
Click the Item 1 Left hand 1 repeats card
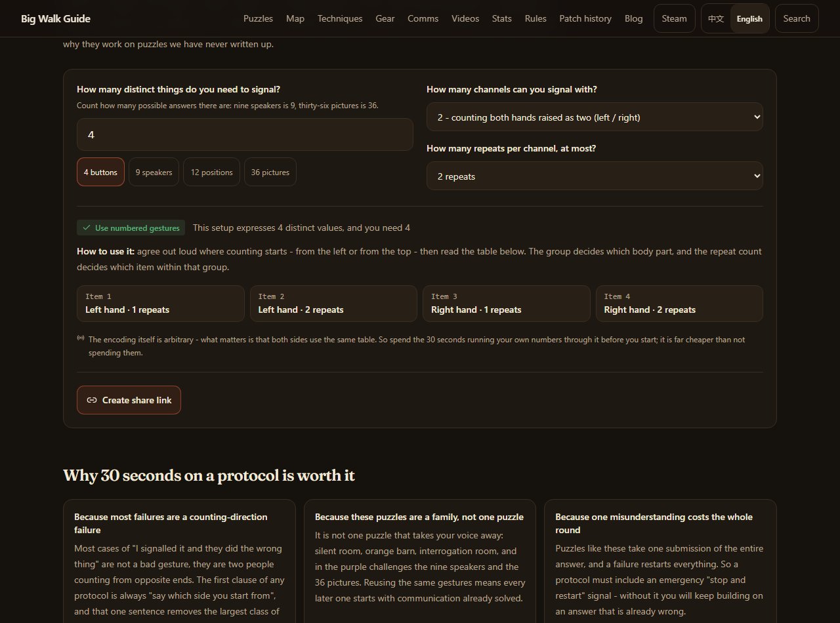[161, 304]
